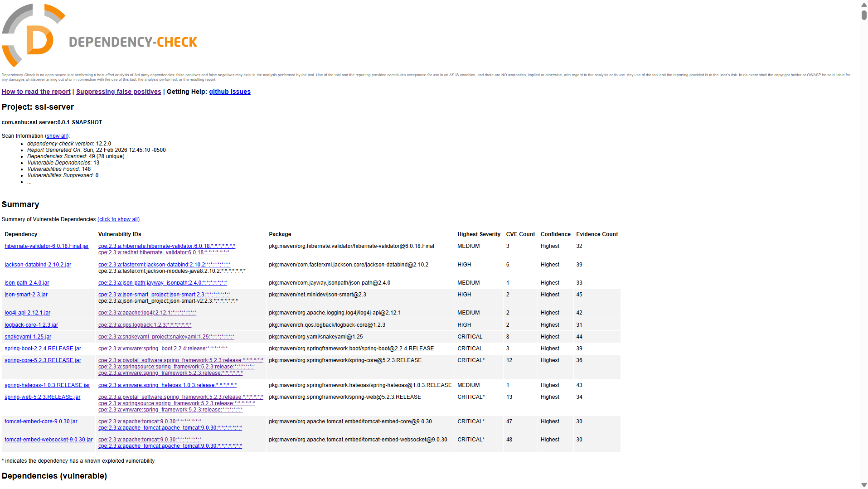868x489 pixels.
Task: Sort table by Dependency column header
Action: click(x=21, y=234)
